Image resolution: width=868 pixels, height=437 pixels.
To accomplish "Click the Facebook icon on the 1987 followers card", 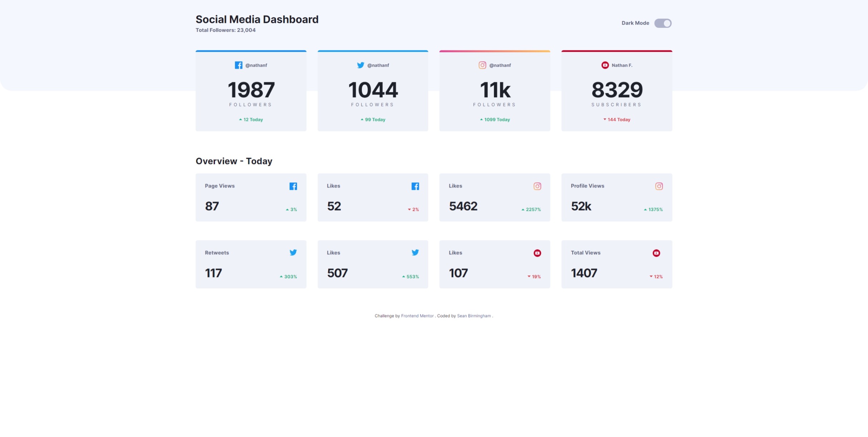I will (238, 65).
